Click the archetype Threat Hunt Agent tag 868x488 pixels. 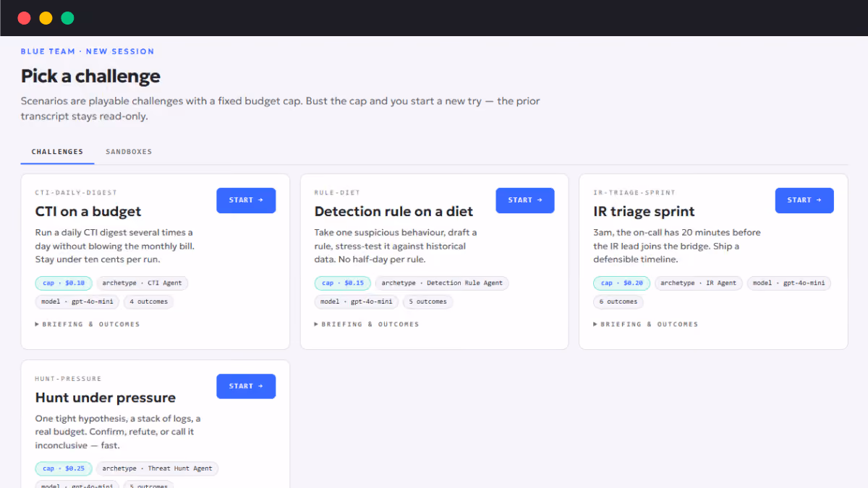tap(157, 468)
